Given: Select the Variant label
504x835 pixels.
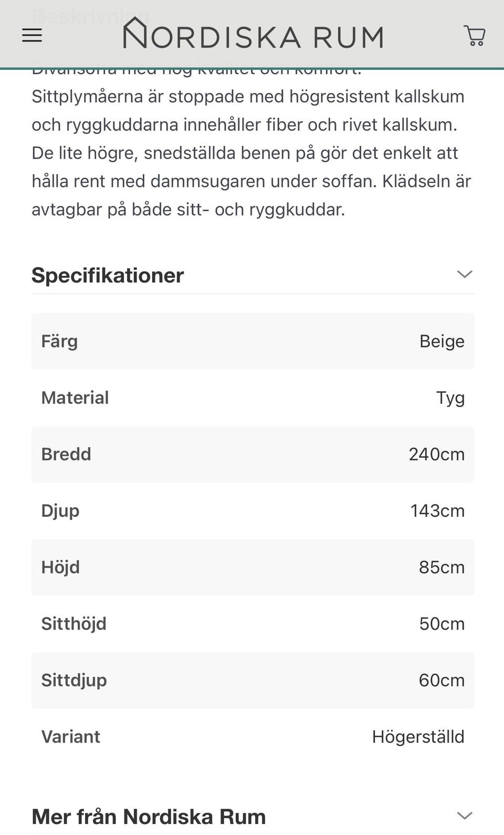Looking at the screenshot, I should (71, 736).
